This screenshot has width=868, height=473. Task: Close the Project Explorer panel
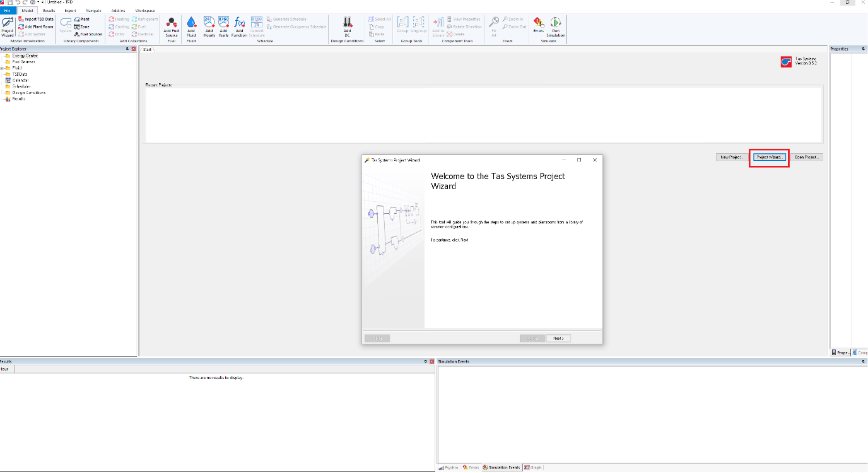(133, 49)
